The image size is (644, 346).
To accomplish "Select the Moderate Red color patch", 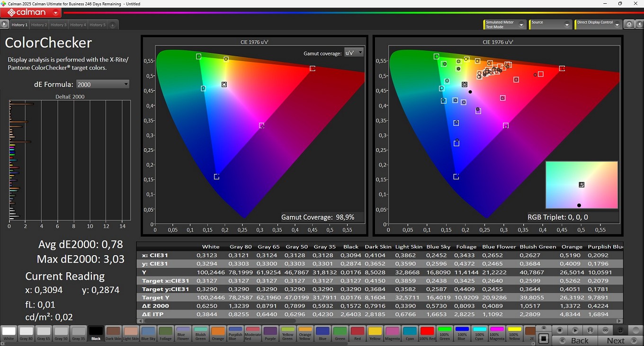I will 253,332.
